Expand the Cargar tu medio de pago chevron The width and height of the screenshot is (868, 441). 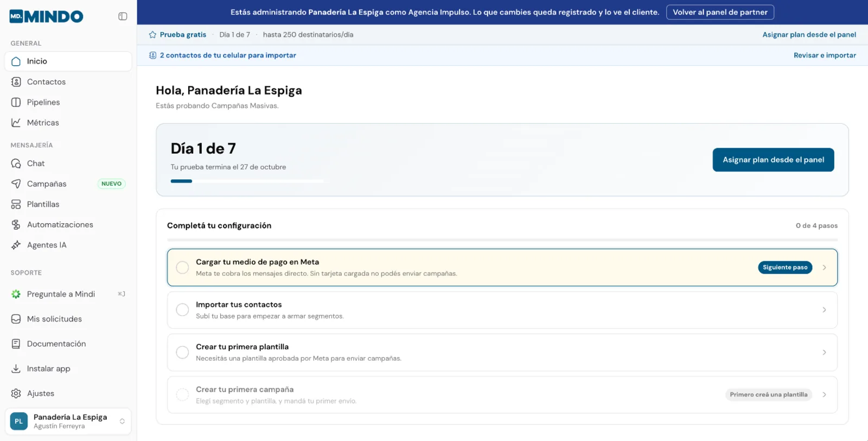(x=824, y=267)
